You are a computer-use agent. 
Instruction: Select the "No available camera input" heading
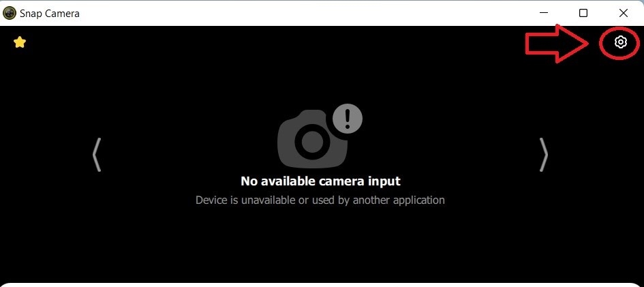pyautogui.click(x=320, y=181)
